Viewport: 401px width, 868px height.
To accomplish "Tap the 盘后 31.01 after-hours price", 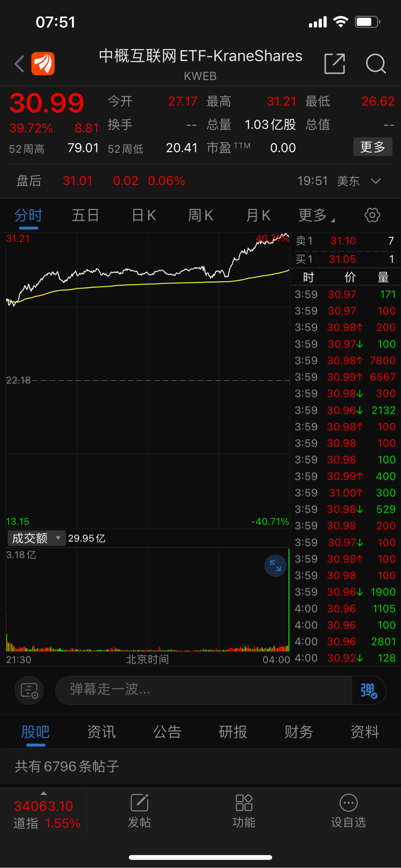I will pos(77,181).
